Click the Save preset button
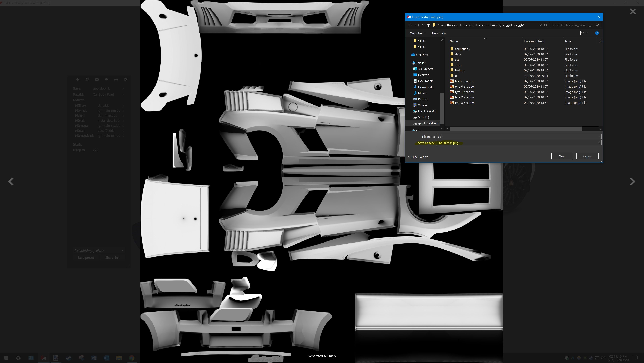The image size is (644, 363). coord(86,258)
